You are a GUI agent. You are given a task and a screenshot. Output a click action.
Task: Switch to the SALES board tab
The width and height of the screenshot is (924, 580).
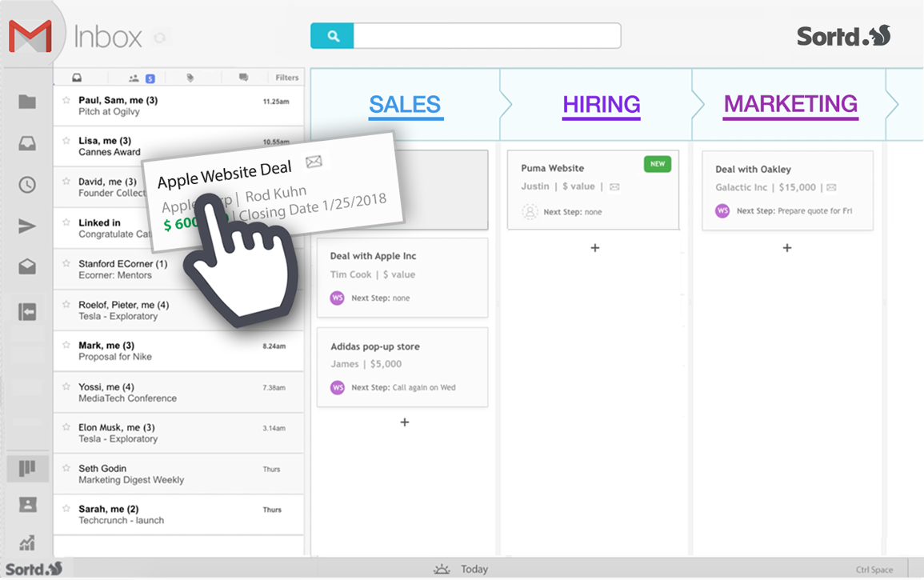(405, 104)
